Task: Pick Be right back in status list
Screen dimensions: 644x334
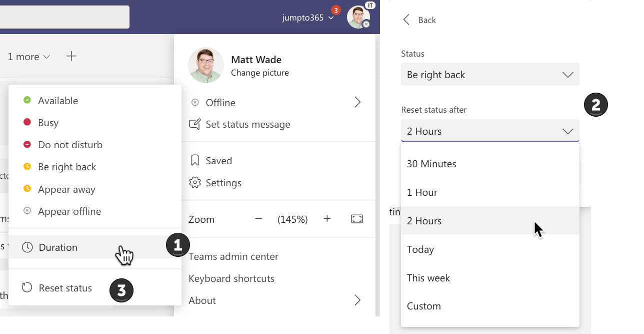Action: coord(95,167)
